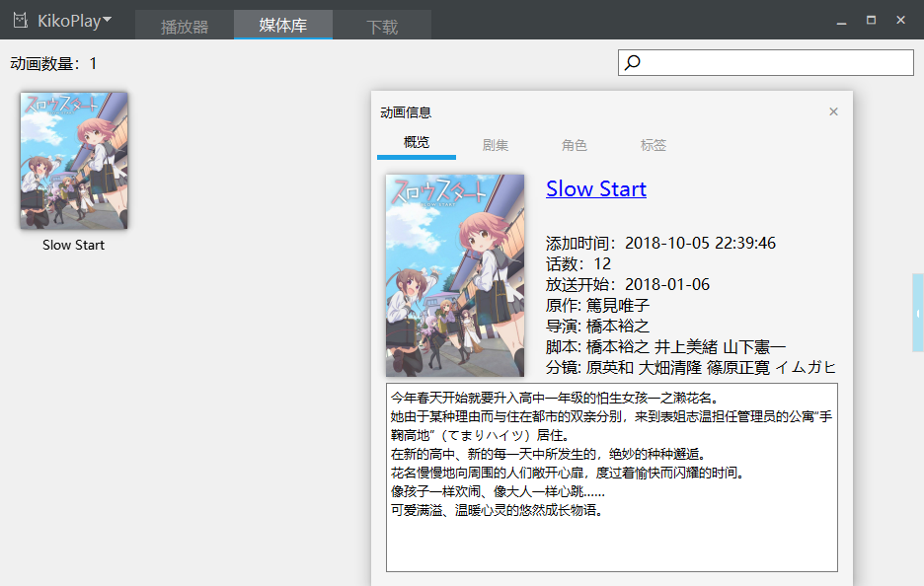Focus the library search field
The height and width of the screenshot is (586, 924).
tap(765, 62)
